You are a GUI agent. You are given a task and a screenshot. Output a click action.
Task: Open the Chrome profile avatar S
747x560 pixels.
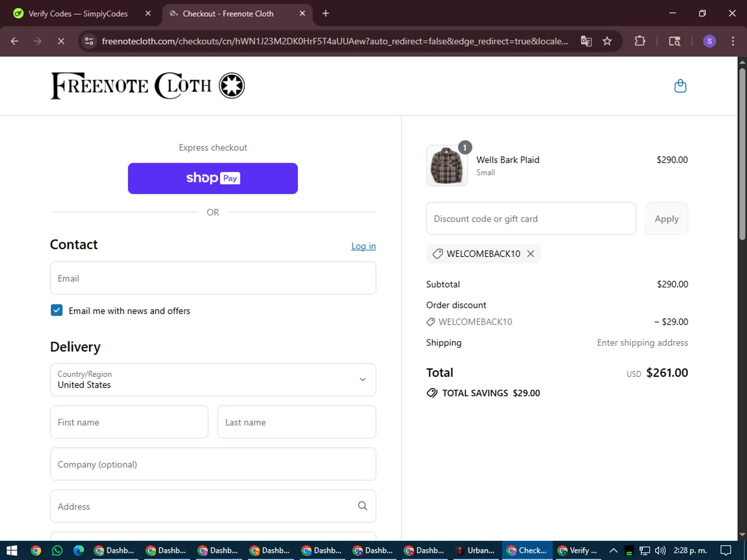pyautogui.click(x=709, y=41)
